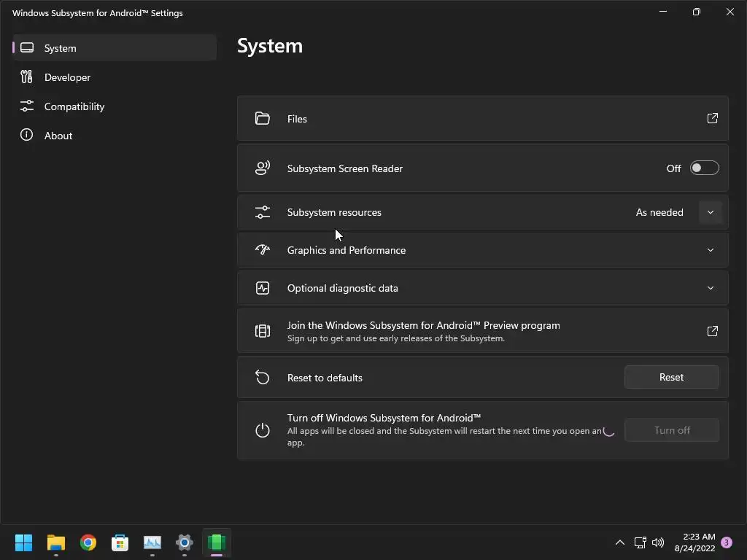Click the 'Subsystem resources' label

coord(334,212)
